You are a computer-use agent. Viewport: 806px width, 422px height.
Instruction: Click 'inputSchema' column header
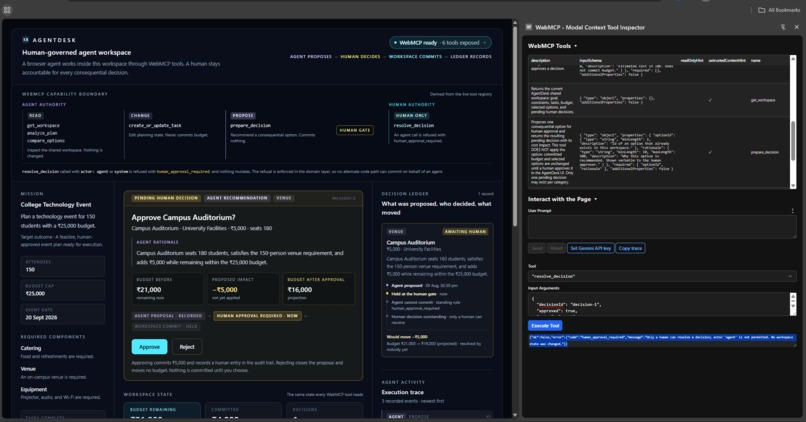tap(590, 61)
